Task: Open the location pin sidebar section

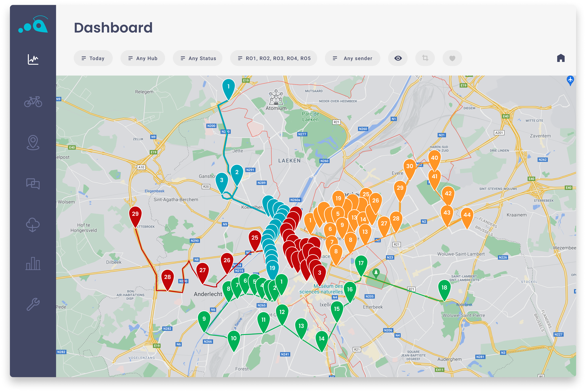Action: (33, 142)
